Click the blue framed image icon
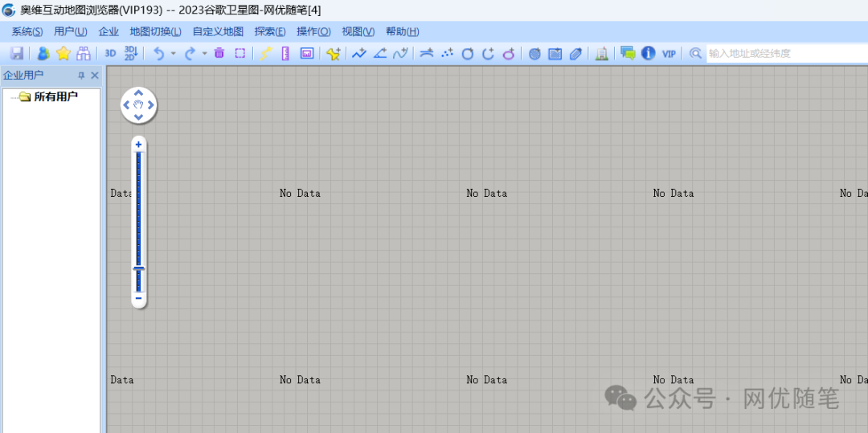Screen dimensions: 868x433 coord(307,53)
